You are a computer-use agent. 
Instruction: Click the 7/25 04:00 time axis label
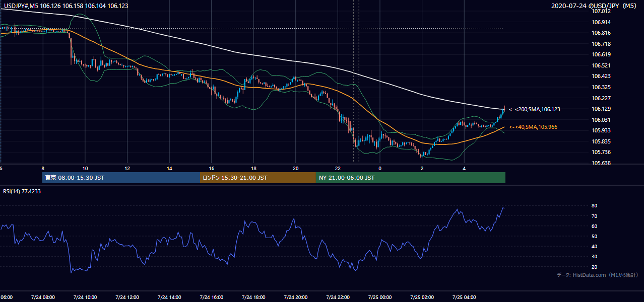465,297
